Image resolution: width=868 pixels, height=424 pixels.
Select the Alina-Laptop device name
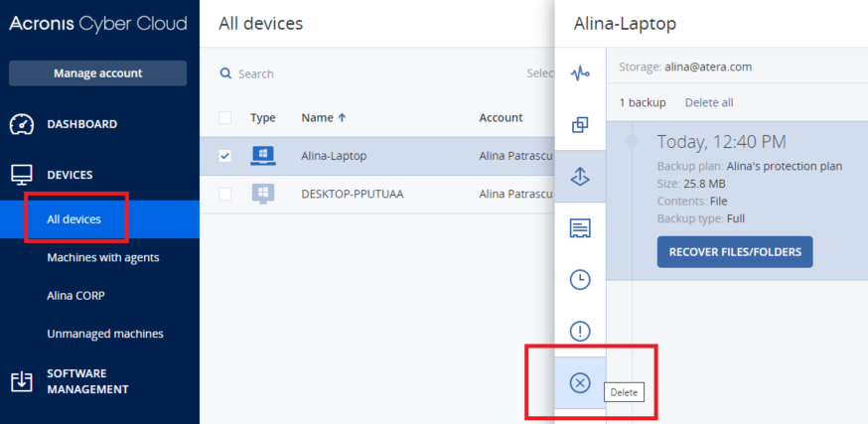(334, 156)
